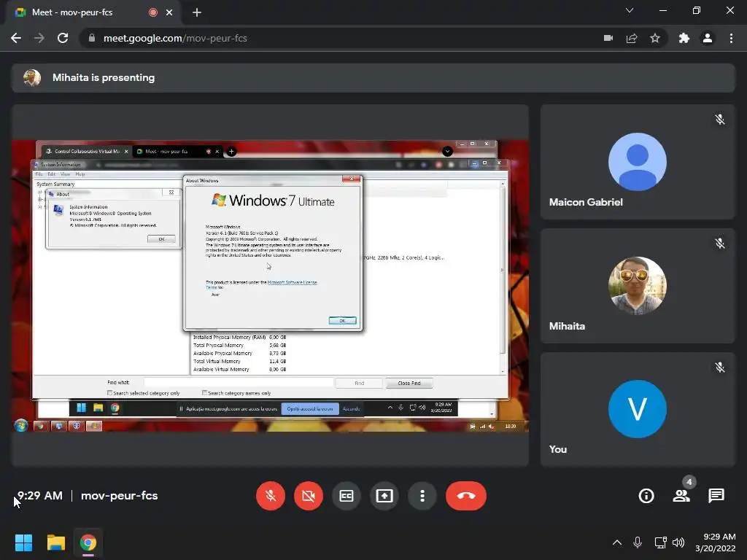Screen dimensions: 747x560
Task: Toggle the microphone mute button
Action: (x=271, y=496)
